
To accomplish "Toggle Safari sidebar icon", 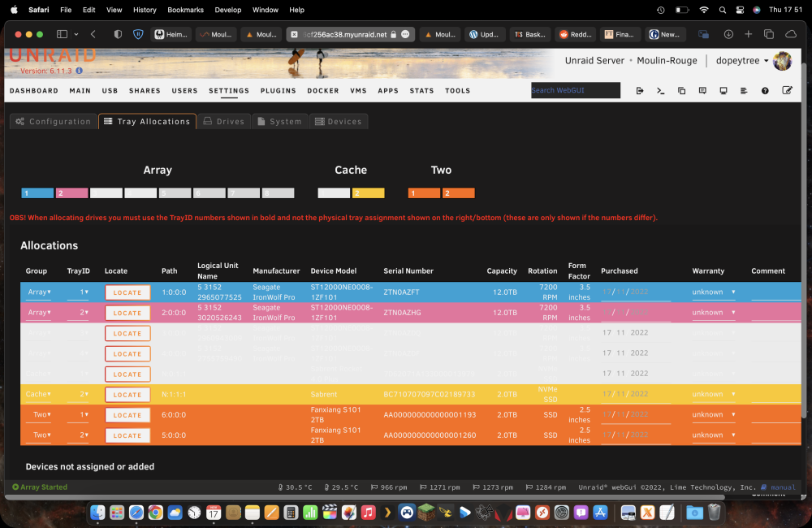I will [x=62, y=34].
